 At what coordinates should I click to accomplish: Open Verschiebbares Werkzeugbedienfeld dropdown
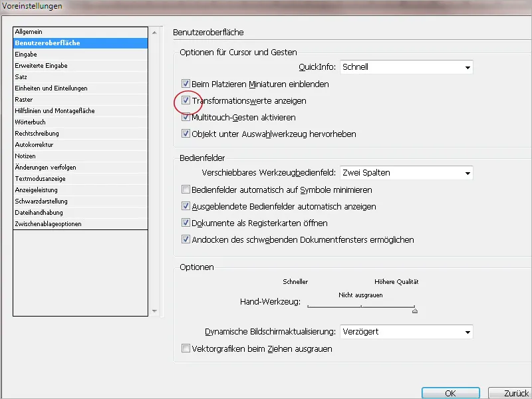tap(406, 173)
